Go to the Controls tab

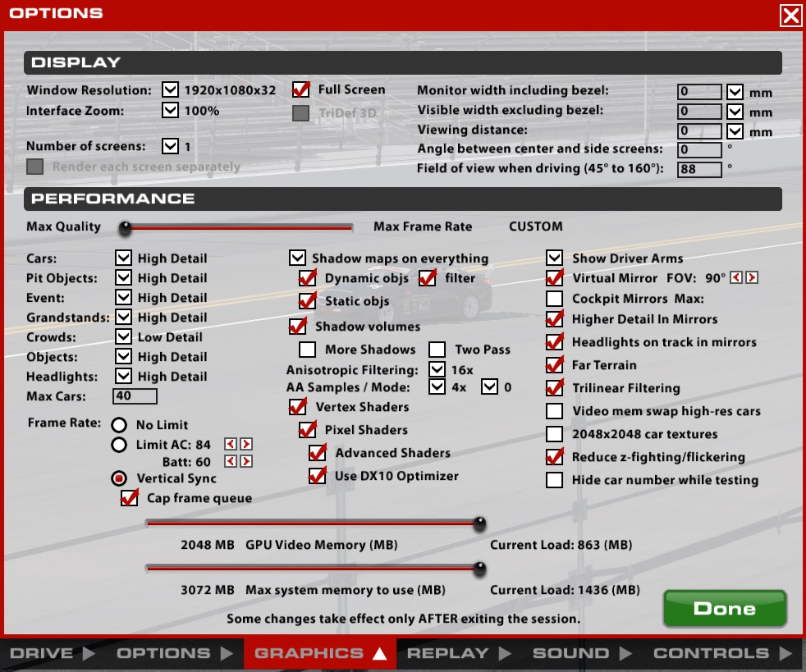click(x=721, y=654)
